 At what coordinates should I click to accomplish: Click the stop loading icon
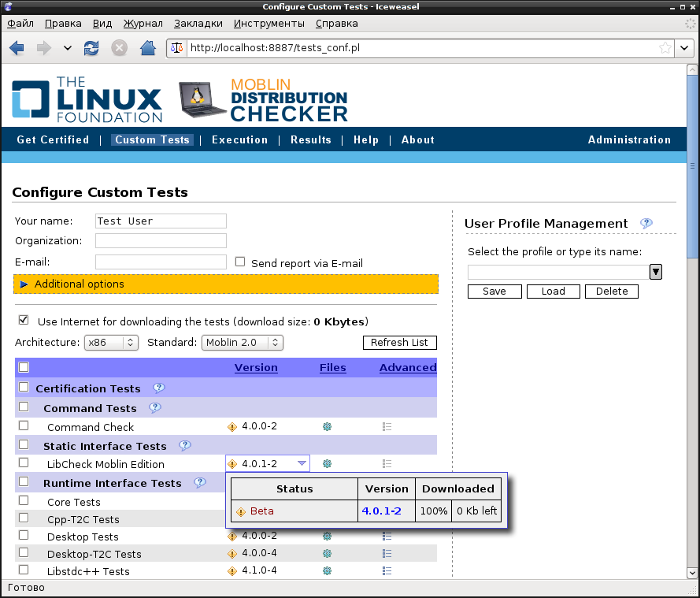(119, 48)
